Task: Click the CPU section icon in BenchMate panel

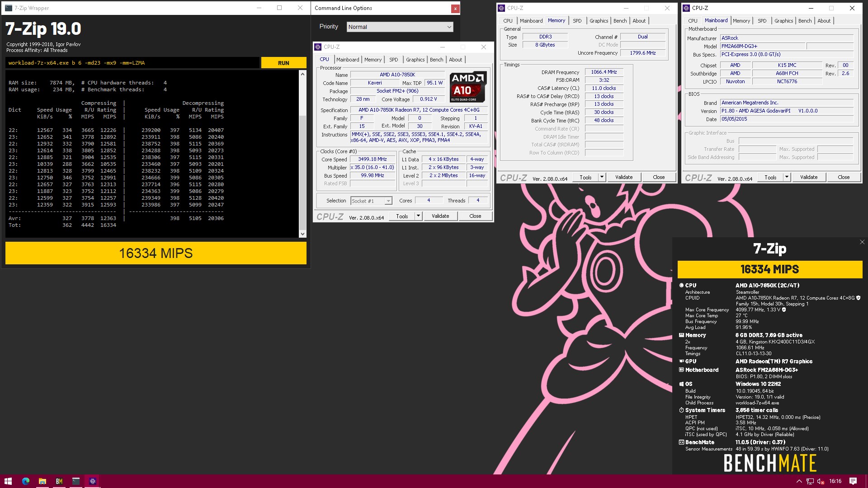Action: [x=681, y=285]
